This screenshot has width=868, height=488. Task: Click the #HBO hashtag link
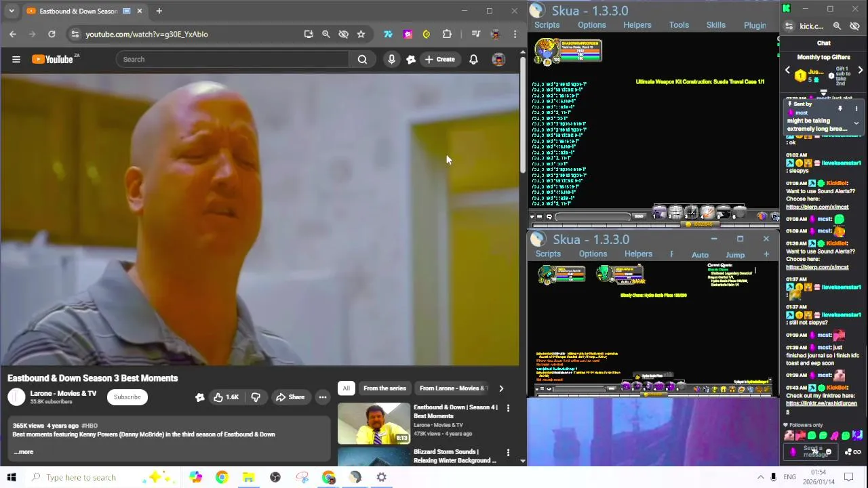pyautogui.click(x=90, y=426)
